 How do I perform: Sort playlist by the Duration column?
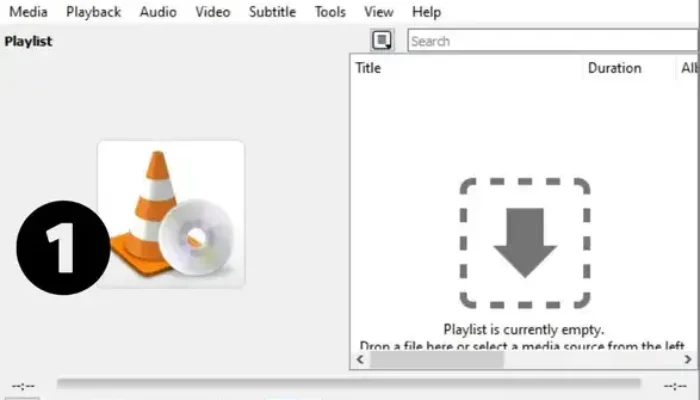[613, 68]
